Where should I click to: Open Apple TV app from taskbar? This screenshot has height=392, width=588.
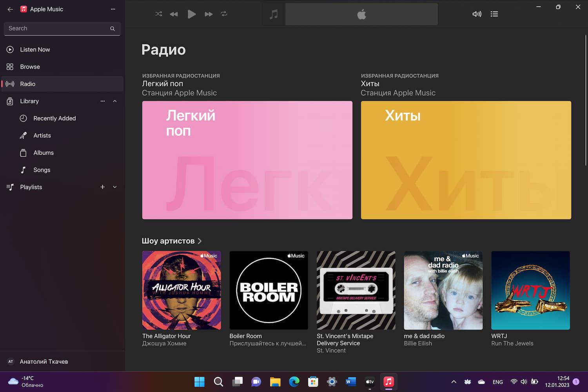pyautogui.click(x=370, y=381)
